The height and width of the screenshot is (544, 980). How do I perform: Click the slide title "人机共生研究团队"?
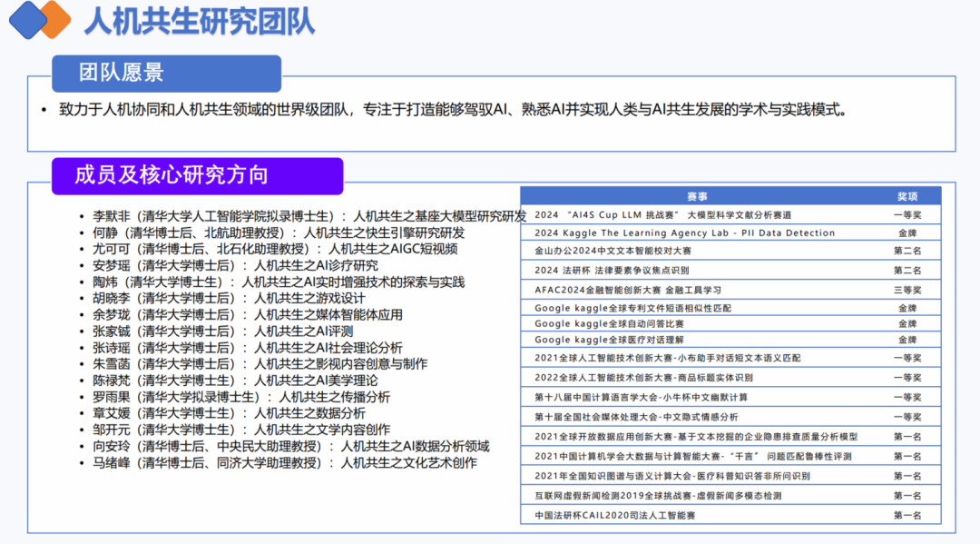(x=200, y=21)
